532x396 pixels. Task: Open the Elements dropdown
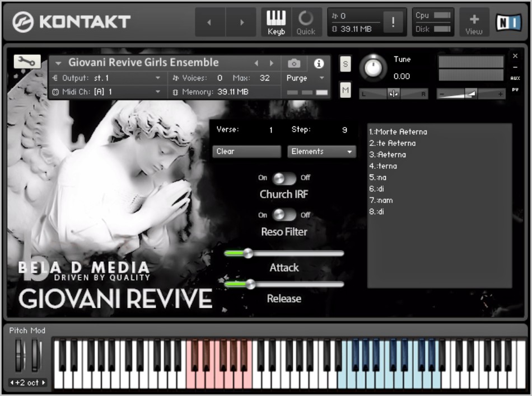[321, 152]
